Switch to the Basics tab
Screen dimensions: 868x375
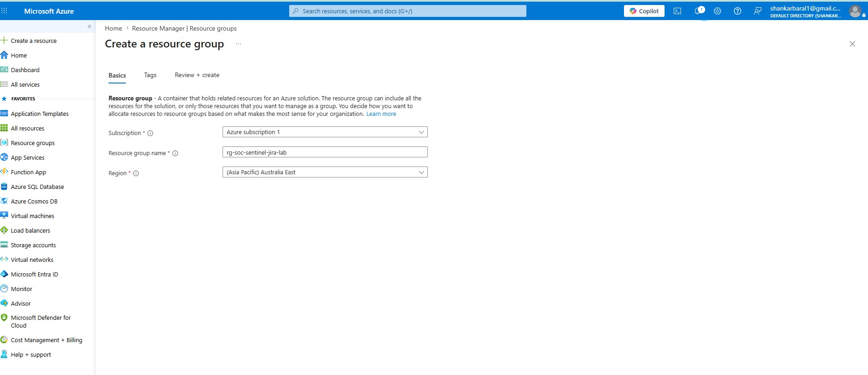point(117,75)
